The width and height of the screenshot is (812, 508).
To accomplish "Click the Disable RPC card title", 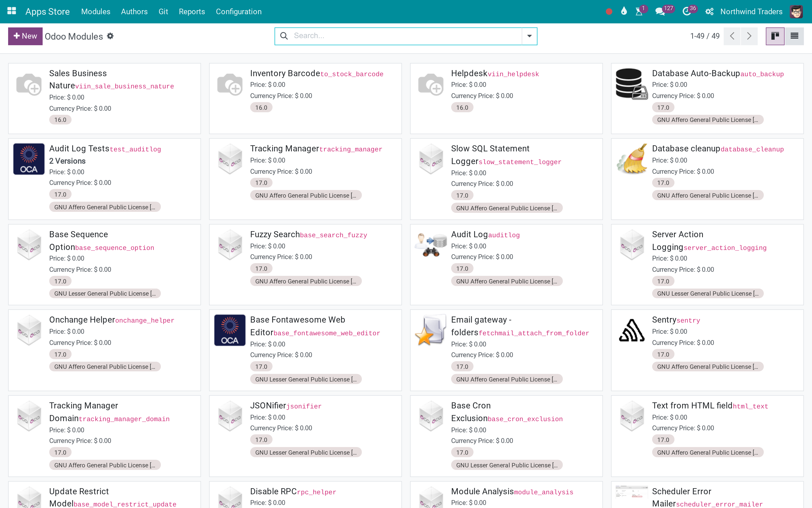I will click(274, 491).
